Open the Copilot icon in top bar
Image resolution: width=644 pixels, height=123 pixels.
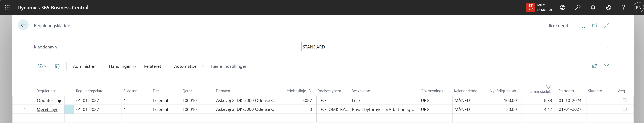(x=563, y=7)
